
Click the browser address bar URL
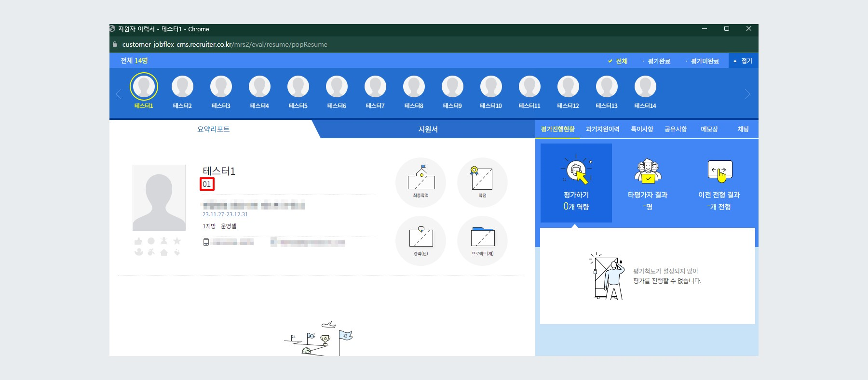[225, 44]
